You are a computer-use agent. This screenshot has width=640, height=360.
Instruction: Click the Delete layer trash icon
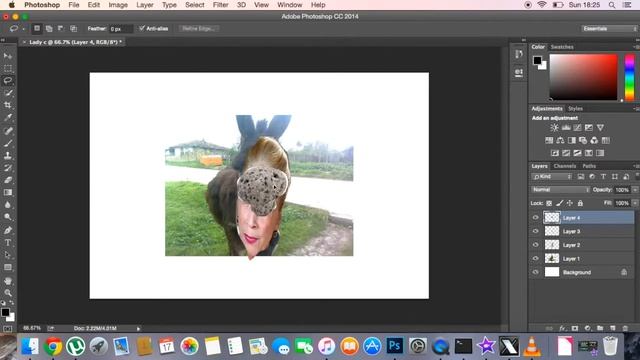(625, 328)
